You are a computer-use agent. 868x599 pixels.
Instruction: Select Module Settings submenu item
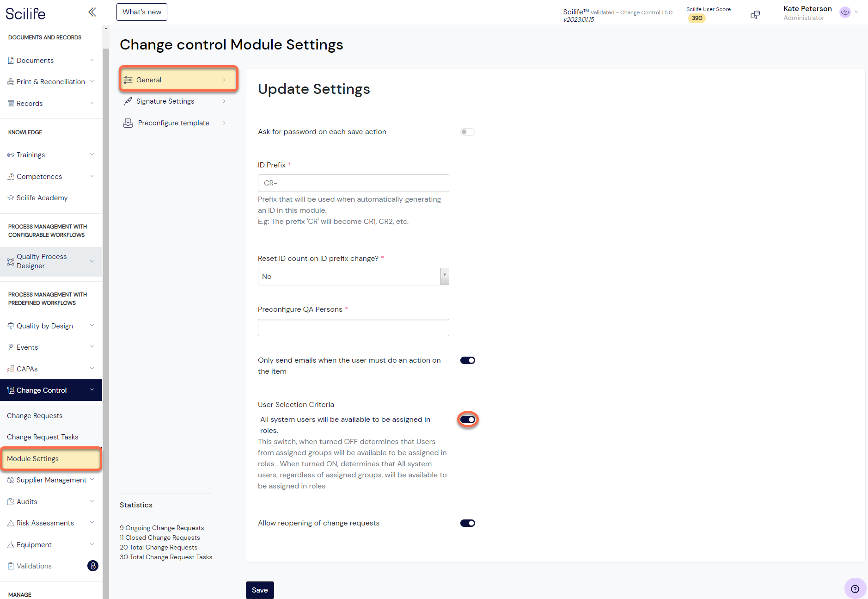(x=51, y=459)
